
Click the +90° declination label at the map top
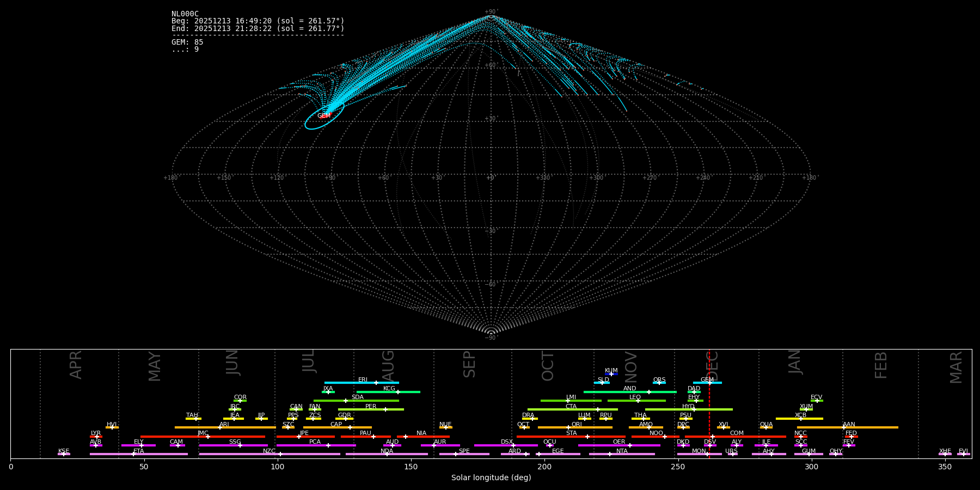491,11
